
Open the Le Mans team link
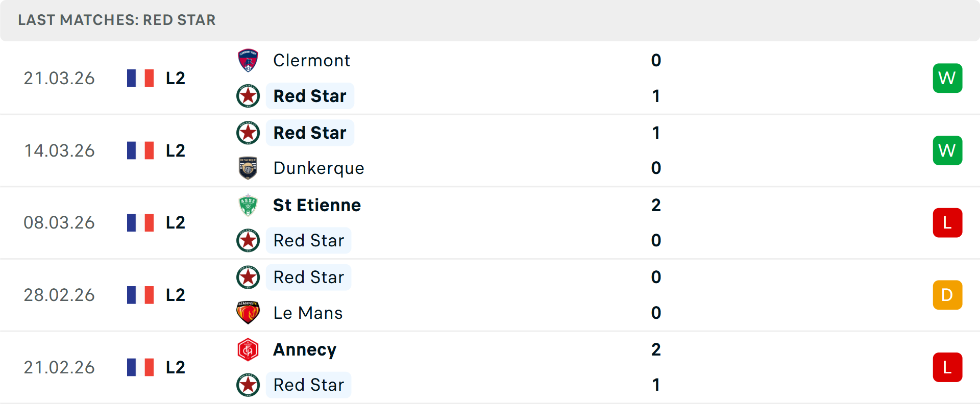[x=308, y=313]
